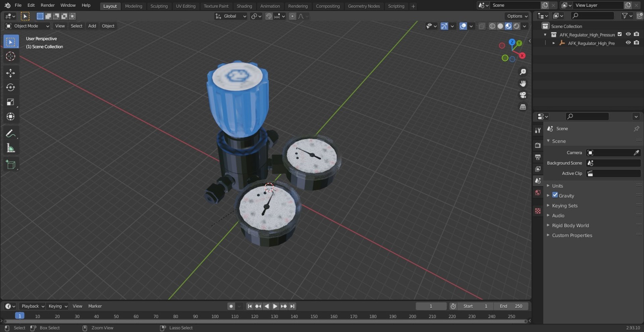Open the Tool properties tab
This screenshot has width=644, height=332.
tap(538, 130)
